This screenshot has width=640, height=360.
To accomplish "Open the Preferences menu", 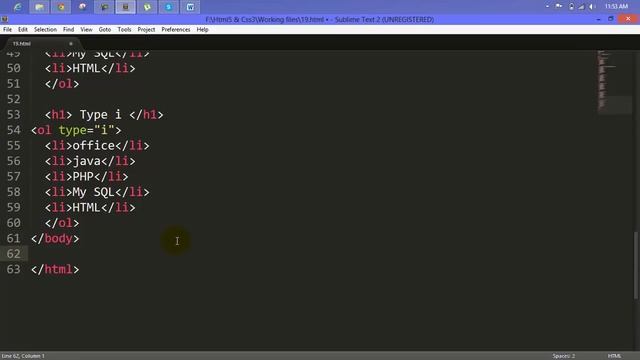I will (176, 29).
